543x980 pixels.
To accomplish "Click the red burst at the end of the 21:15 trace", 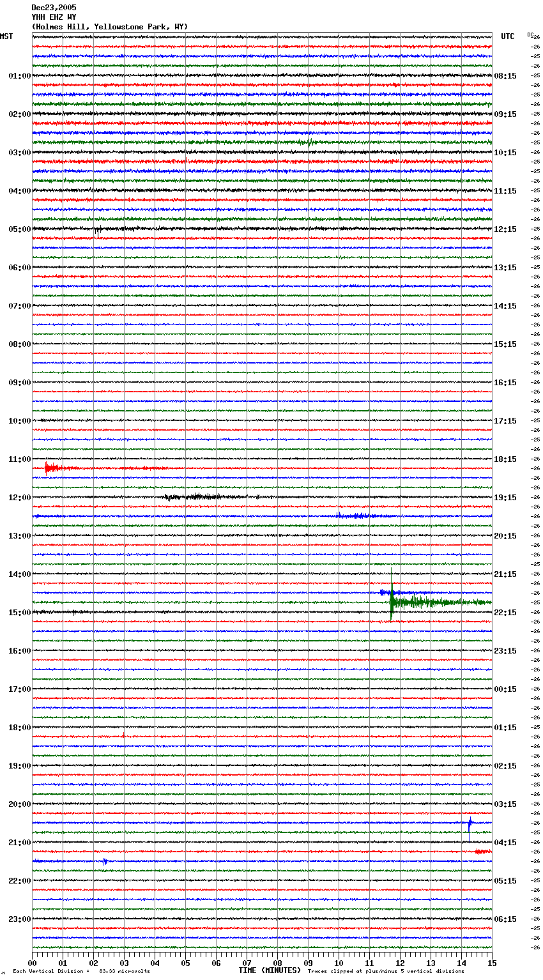I will coord(483,852).
